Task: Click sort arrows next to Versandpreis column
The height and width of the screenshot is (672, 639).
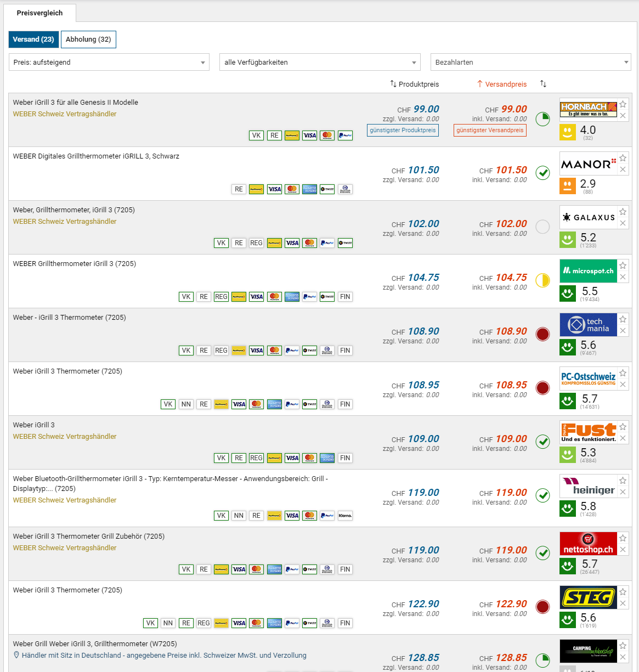Action: 543,84
